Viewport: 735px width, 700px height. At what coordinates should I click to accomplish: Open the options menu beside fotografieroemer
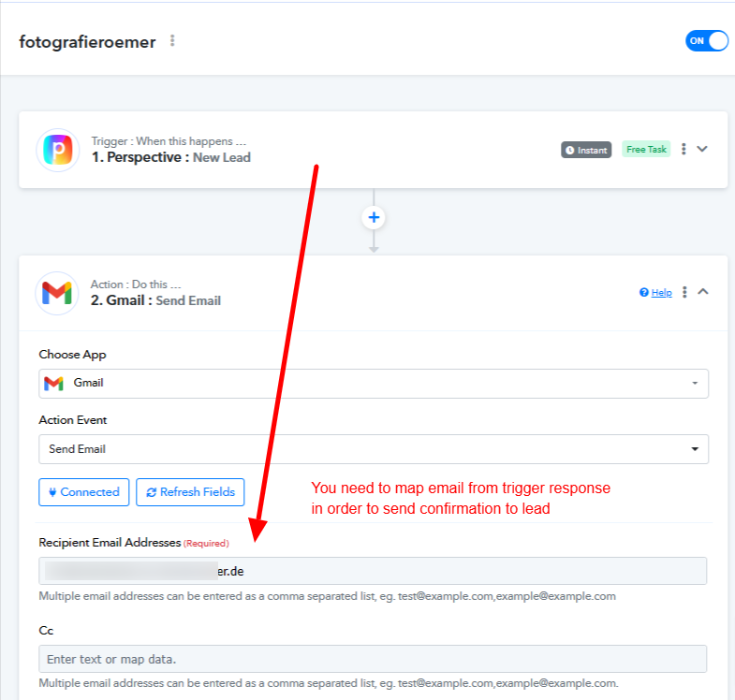(172, 41)
